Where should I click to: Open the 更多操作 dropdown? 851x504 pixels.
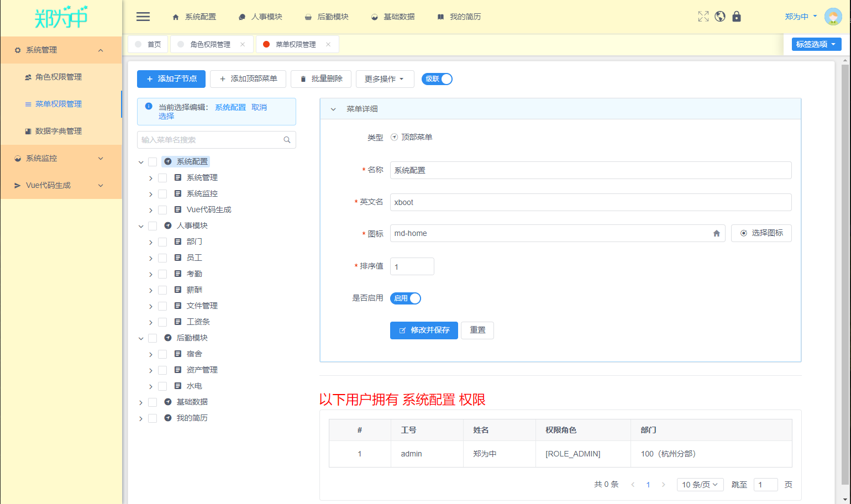click(385, 78)
